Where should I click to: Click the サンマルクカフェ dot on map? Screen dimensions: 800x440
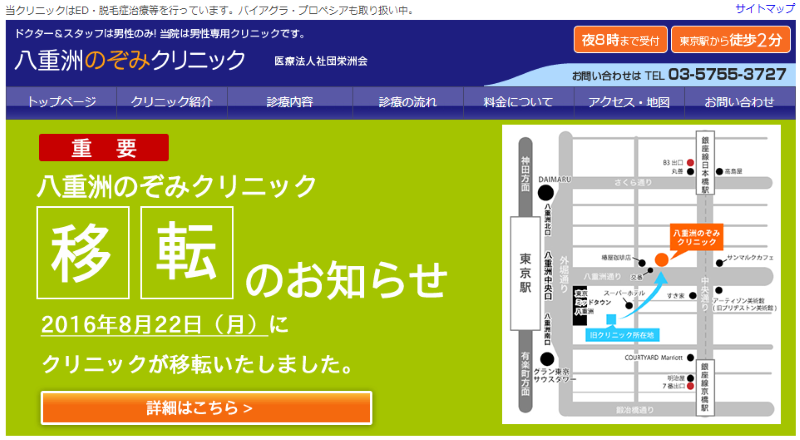719,263
